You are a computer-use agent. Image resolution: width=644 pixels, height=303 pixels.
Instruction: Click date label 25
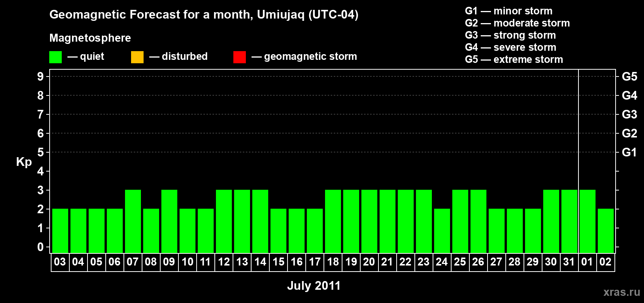(460, 262)
